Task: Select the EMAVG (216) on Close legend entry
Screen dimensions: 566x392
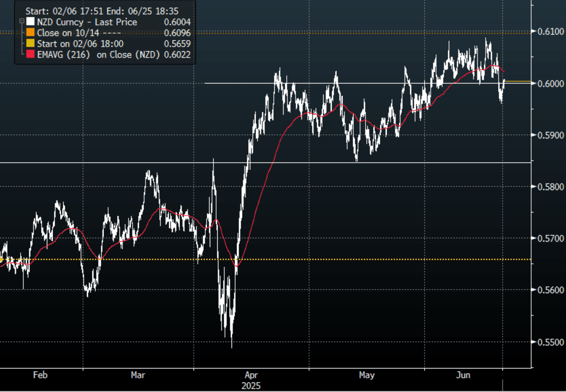Action: 98,55
